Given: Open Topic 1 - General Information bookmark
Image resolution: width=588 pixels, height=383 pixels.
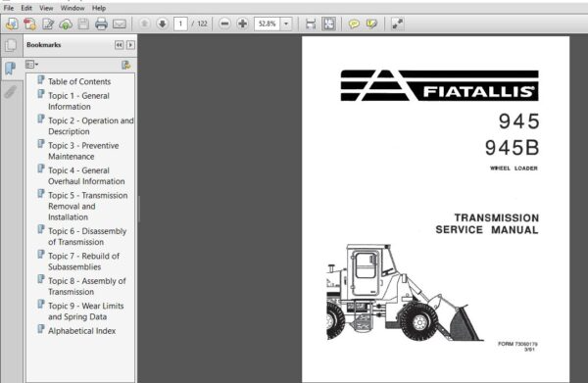Looking at the screenshot, I should pos(78,101).
